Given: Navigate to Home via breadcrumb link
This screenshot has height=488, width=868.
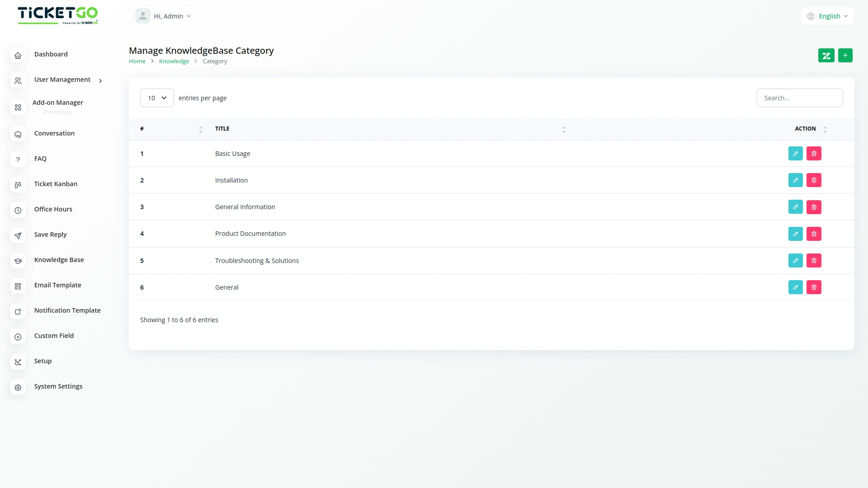Looking at the screenshot, I should tap(137, 61).
